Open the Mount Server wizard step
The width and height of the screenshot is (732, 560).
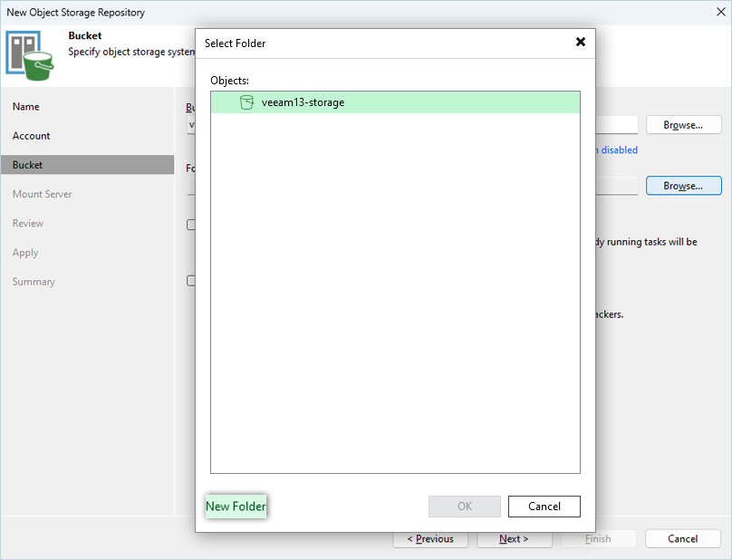pos(43,194)
